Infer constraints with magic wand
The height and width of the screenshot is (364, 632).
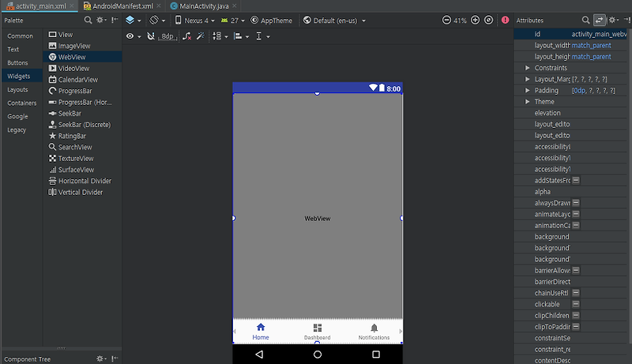(x=201, y=36)
